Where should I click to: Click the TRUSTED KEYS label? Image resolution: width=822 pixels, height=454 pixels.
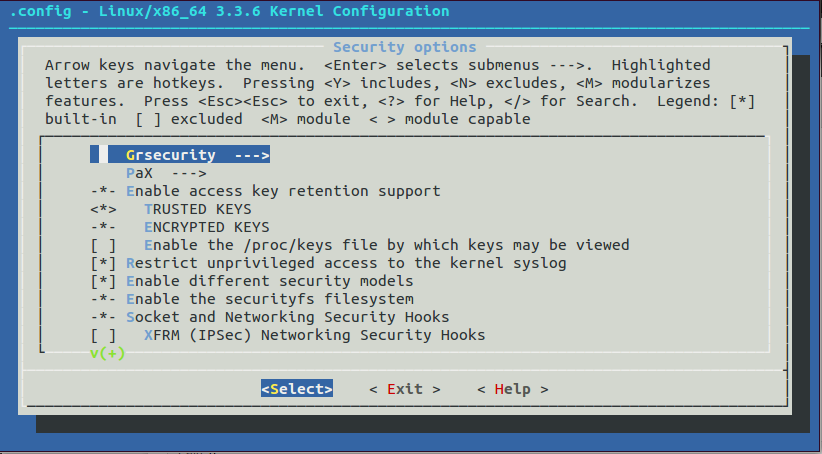197,209
